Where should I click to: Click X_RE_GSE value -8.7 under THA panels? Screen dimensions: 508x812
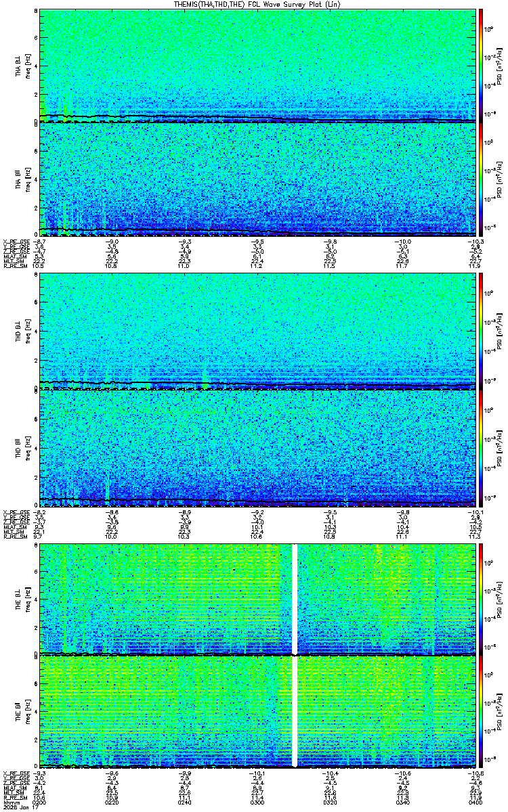[x=39, y=242]
